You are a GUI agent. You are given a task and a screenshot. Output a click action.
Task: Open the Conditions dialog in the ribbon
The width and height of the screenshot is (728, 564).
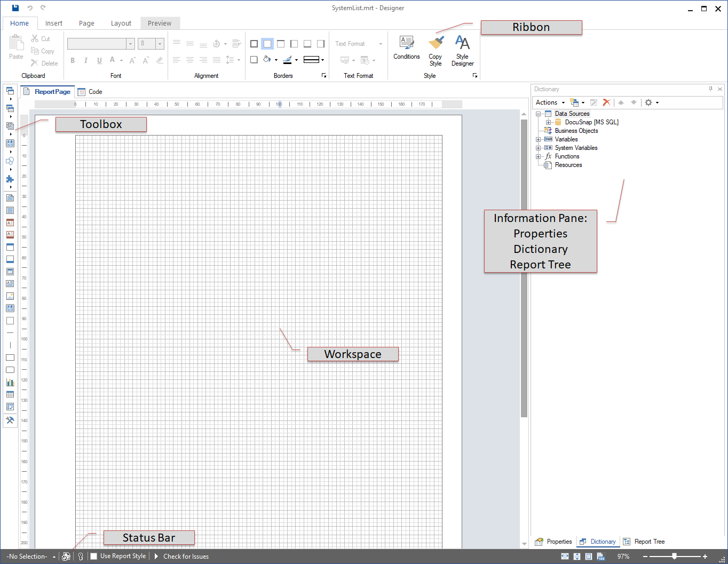pos(407,48)
